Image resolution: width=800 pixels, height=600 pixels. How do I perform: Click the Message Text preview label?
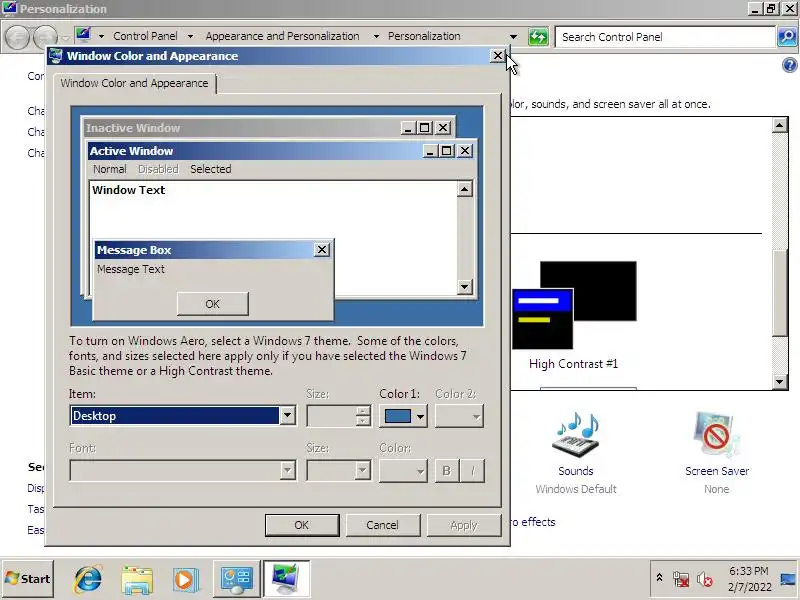pyautogui.click(x=131, y=269)
